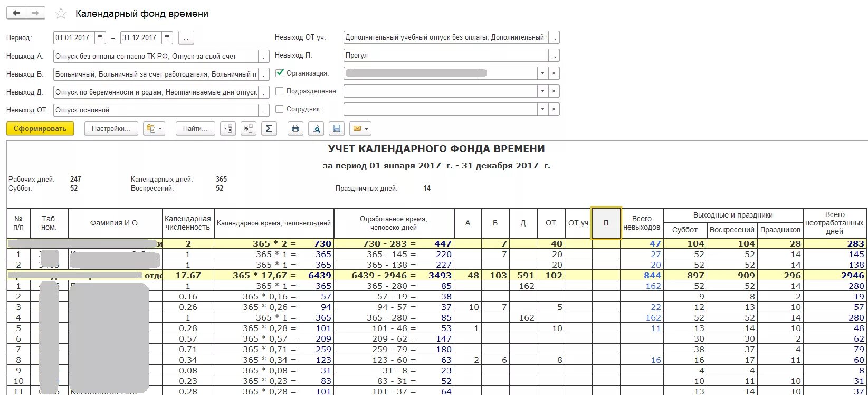Image resolution: width=868 pixels, height=395 pixels.
Task: Go back with the left arrow
Action: (x=16, y=13)
